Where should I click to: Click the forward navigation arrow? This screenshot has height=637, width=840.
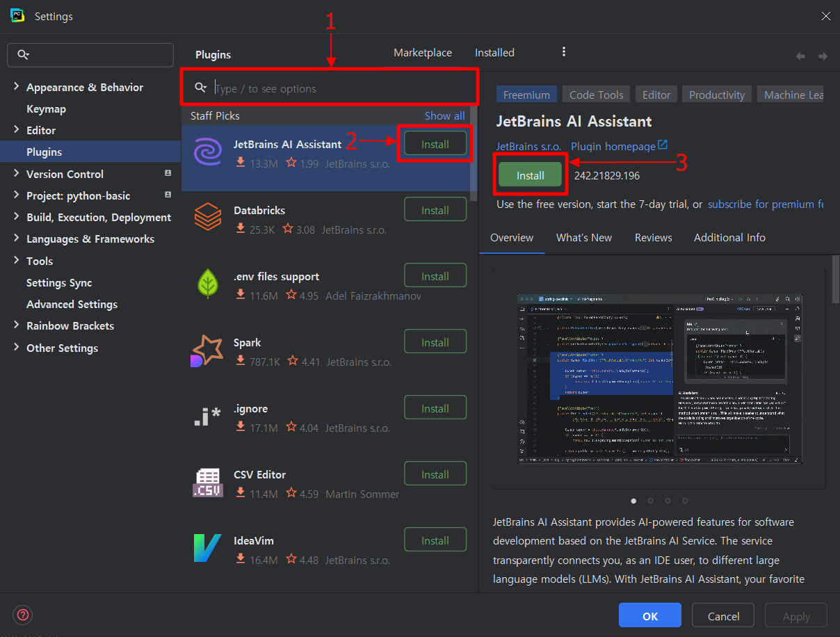pyautogui.click(x=823, y=56)
